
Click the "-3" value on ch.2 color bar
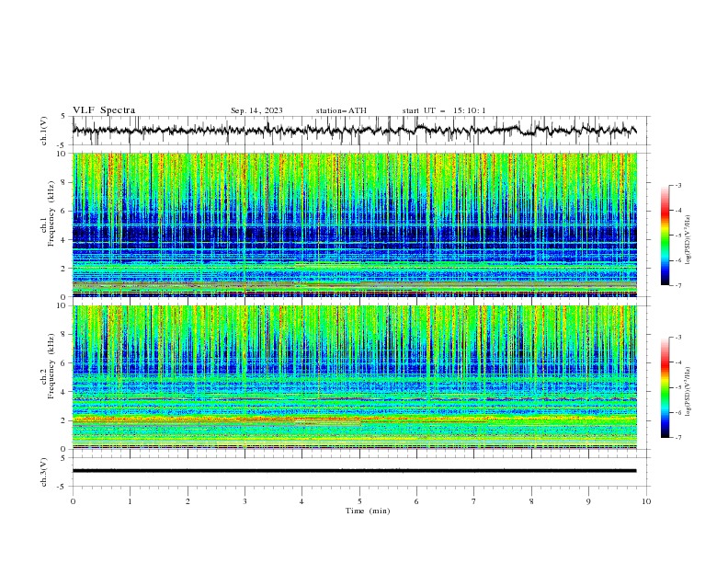(677, 338)
